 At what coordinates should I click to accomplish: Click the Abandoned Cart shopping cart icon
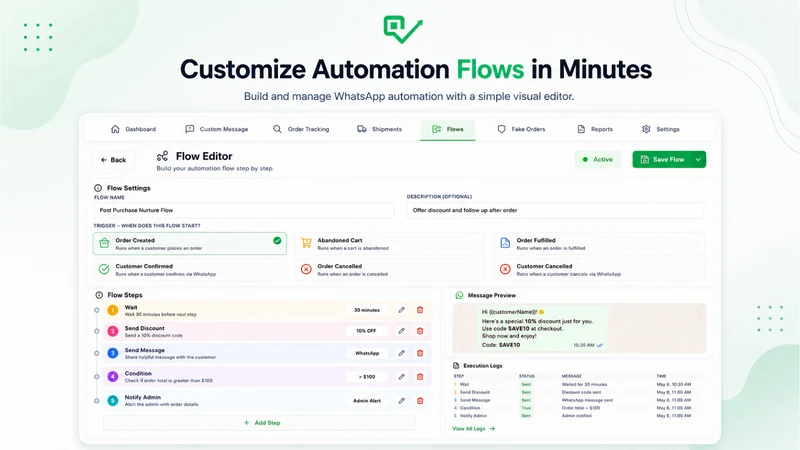(306, 243)
